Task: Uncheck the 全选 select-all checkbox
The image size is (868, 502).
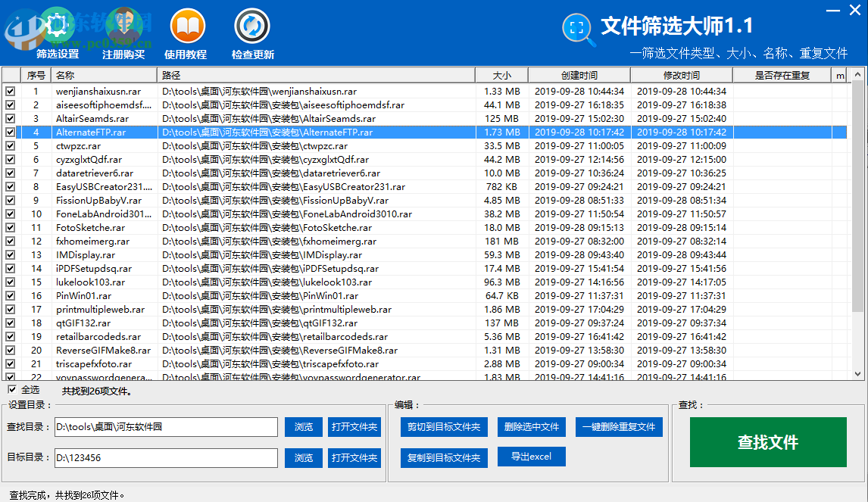Action: [11, 390]
